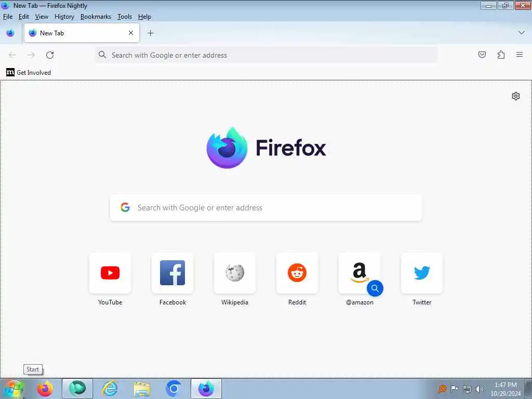
Task: Open the Extensions puzzle icon
Action: click(501, 55)
